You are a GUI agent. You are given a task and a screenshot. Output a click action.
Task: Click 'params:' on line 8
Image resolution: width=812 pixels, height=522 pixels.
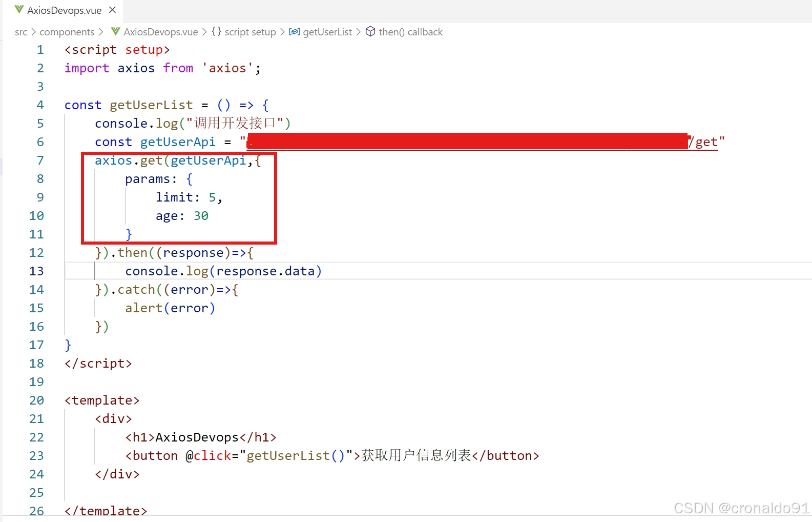(151, 179)
